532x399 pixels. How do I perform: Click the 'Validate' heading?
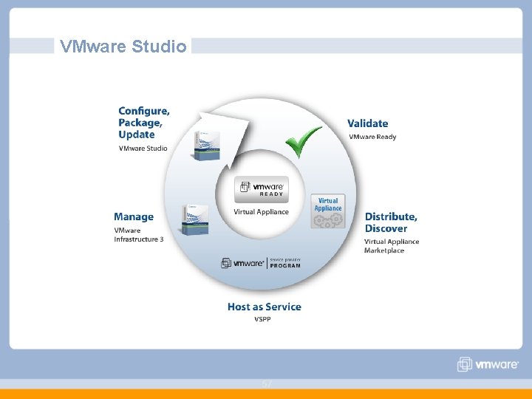pyautogui.click(x=368, y=123)
